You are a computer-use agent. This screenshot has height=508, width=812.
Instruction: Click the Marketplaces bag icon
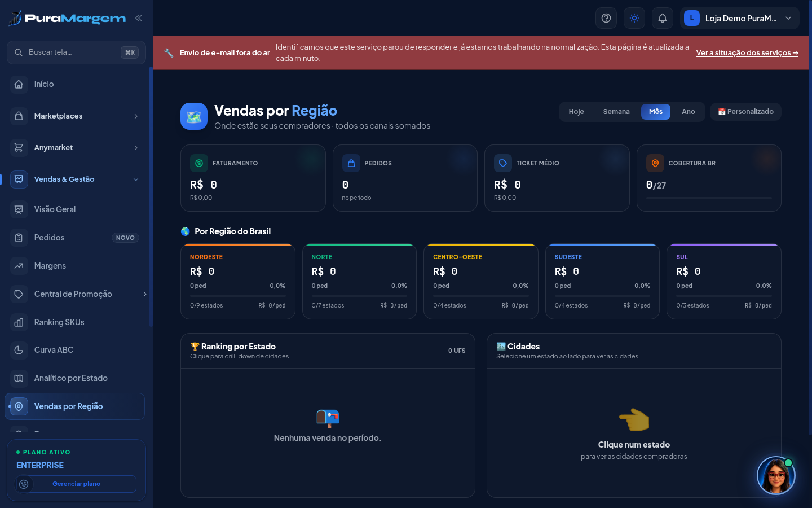(19, 116)
